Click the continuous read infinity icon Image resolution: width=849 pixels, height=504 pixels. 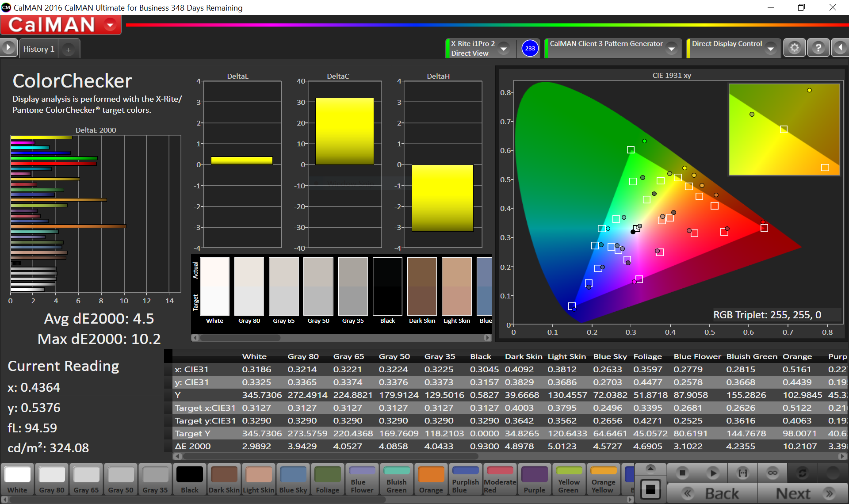pyautogui.click(x=773, y=473)
